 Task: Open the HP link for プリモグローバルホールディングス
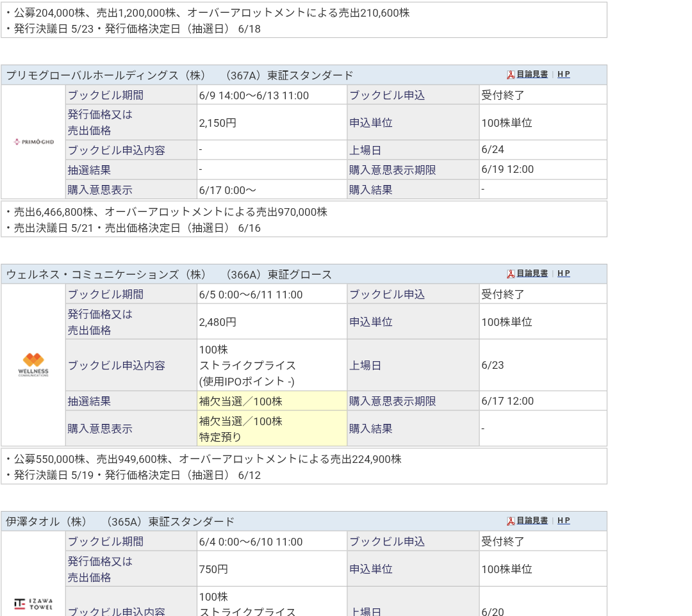click(563, 74)
